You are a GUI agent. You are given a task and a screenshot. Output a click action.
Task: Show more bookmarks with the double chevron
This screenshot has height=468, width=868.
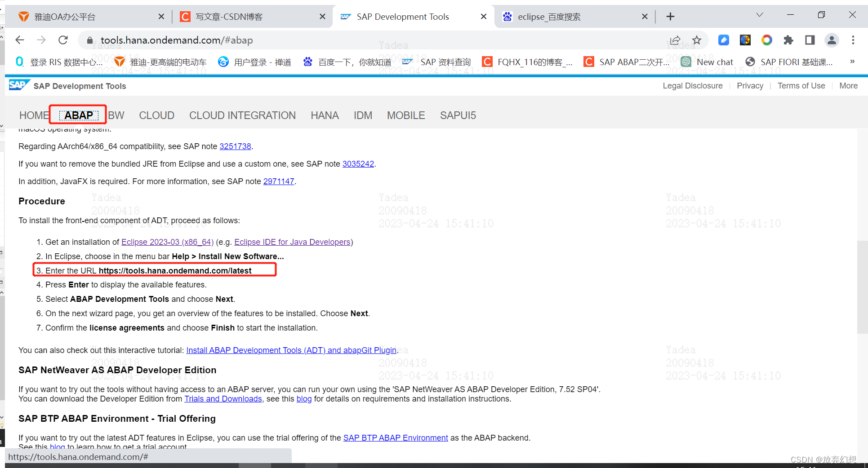pyautogui.click(x=852, y=62)
